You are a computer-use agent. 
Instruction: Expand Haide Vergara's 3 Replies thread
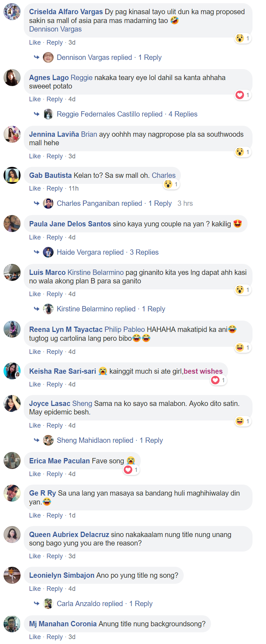pyautogui.click(x=144, y=252)
